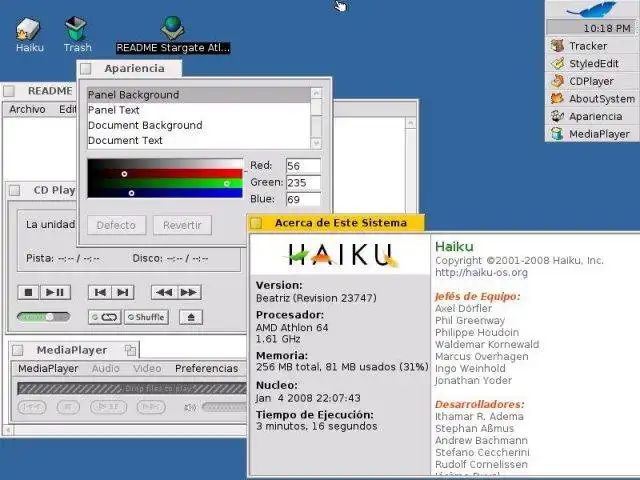Click 'Beatriz (Revision 23747)' version text
640x480 pixels.
[x=316, y=298]
